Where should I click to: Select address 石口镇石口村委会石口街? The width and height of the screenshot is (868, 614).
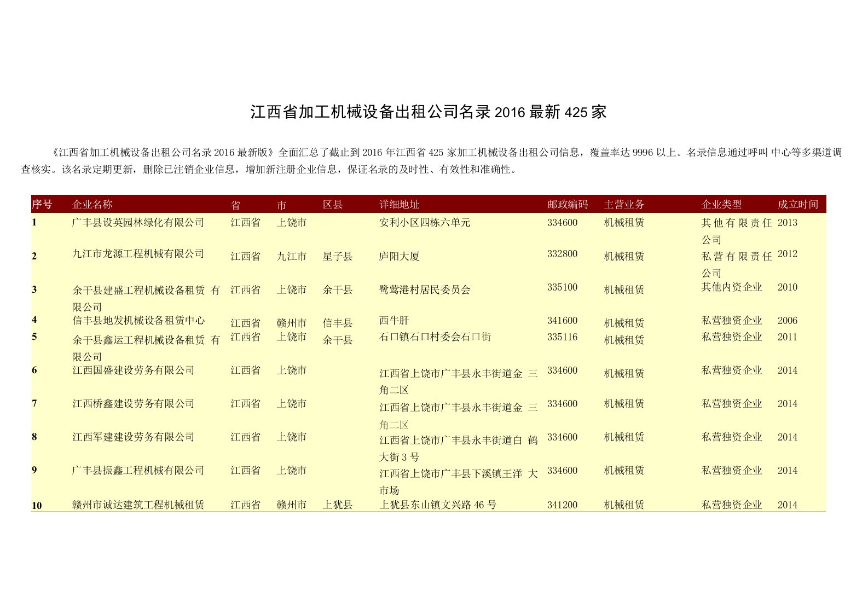pos(435,337)
